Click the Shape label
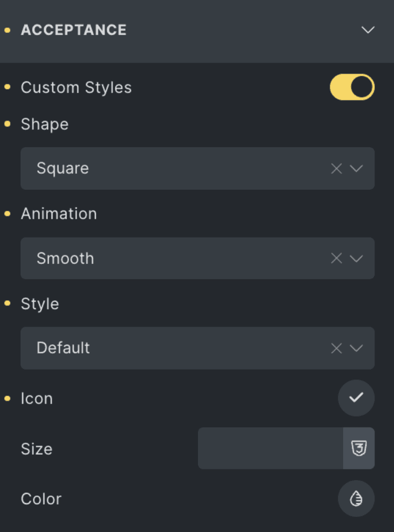 pyautogui.click(x=44, y=124)
